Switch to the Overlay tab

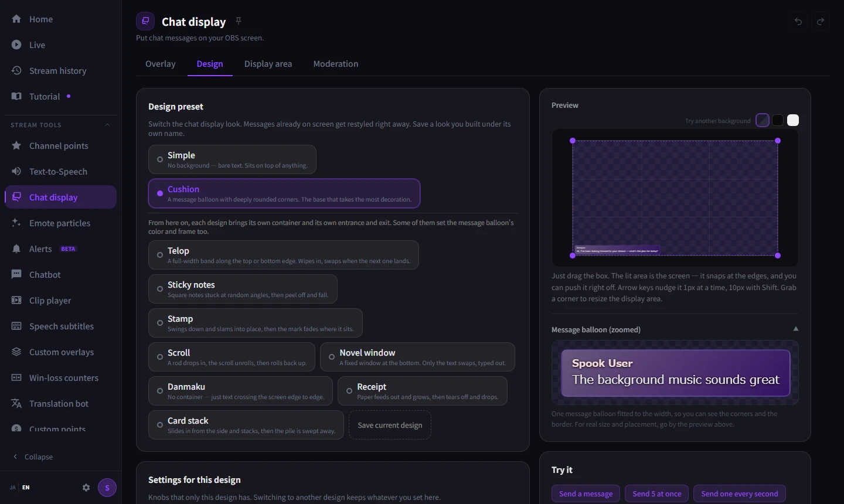161,64
